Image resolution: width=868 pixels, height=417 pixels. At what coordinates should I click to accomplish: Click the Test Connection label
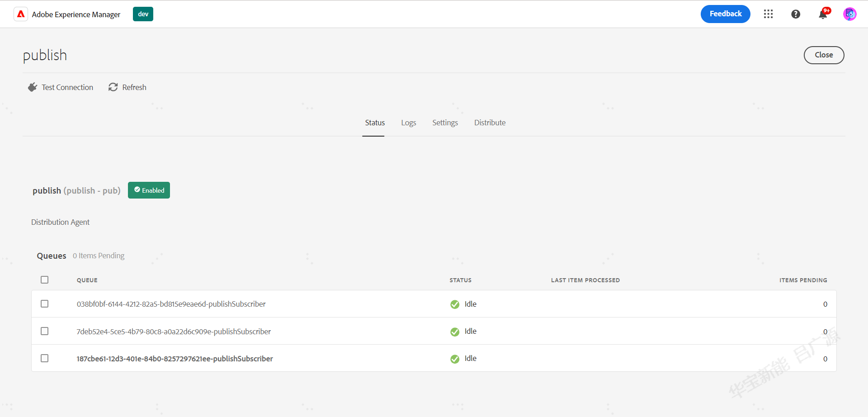[x=67, y=87]
